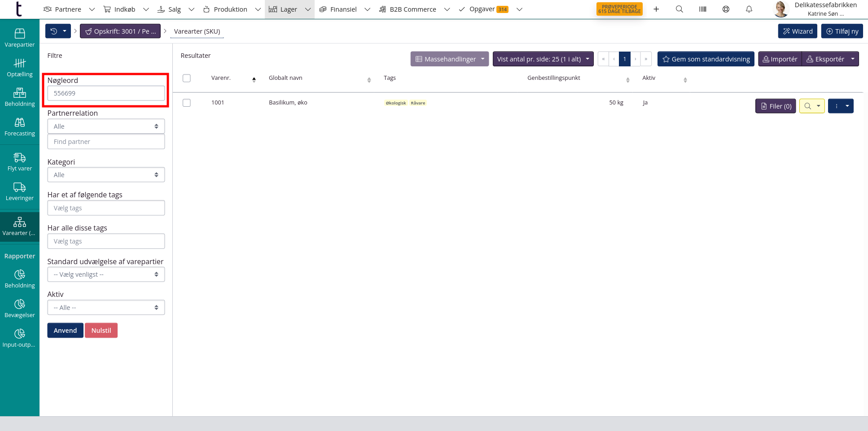Open the barcode scanner icon
Screen dimensions: 868x431
[702, 9]
